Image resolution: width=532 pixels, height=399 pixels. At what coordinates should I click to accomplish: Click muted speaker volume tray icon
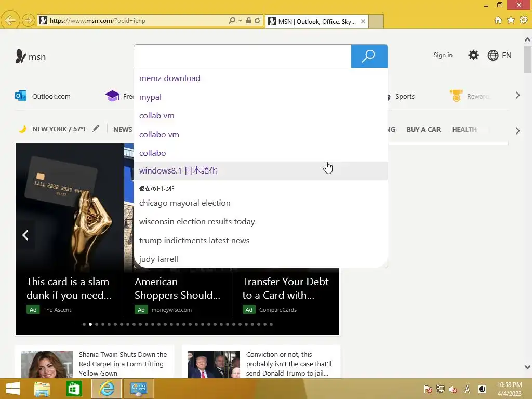click(x=453, y=389)
